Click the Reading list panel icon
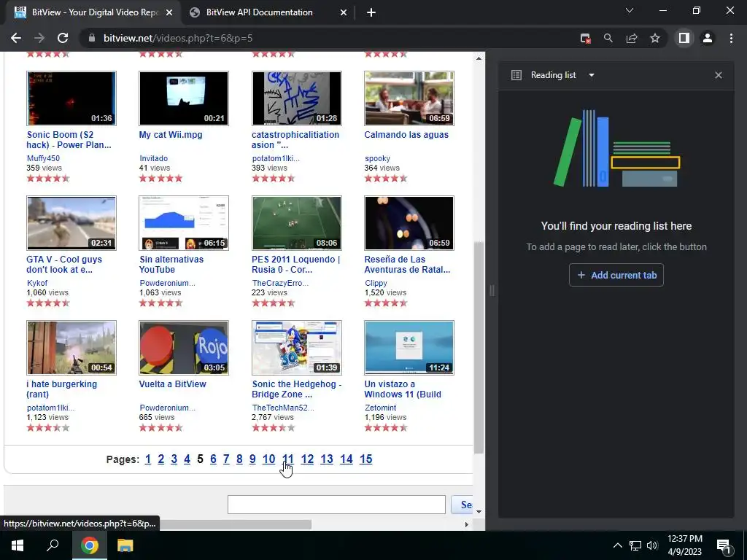747x560 pixels. tap(516, 75)
